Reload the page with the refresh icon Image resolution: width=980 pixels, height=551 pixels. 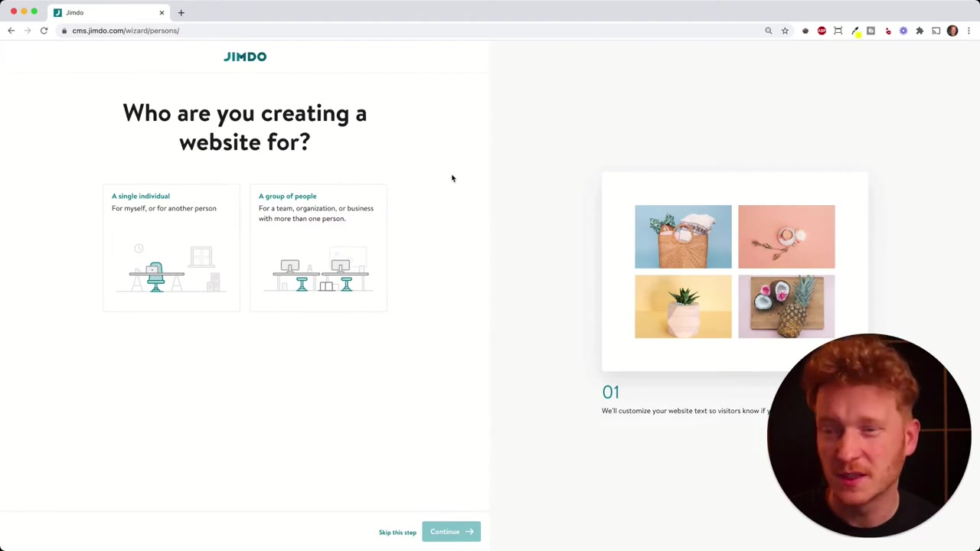coord(44,31)
